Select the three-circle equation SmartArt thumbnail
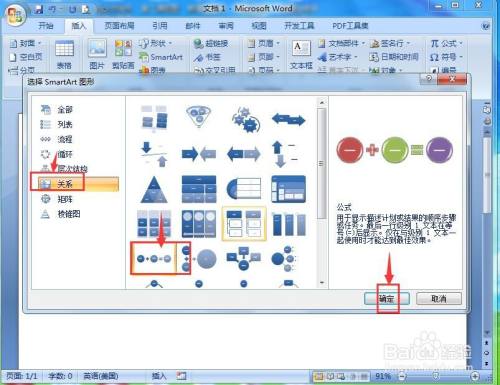This screenshot has height=385, width=500. 154,258
